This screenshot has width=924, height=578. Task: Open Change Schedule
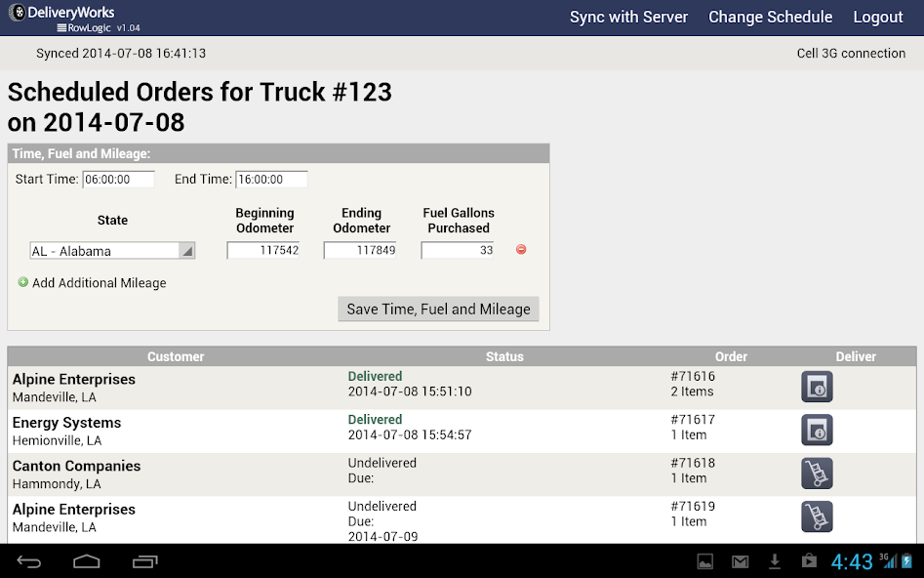[770, 17]
